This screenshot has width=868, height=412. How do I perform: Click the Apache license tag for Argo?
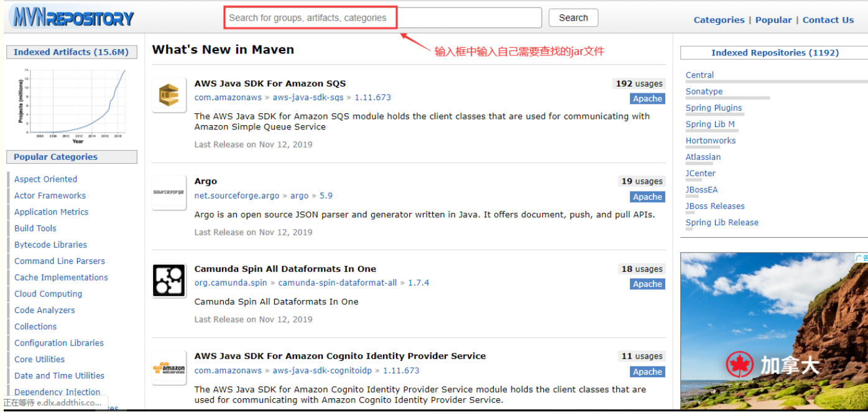[647, 197]
